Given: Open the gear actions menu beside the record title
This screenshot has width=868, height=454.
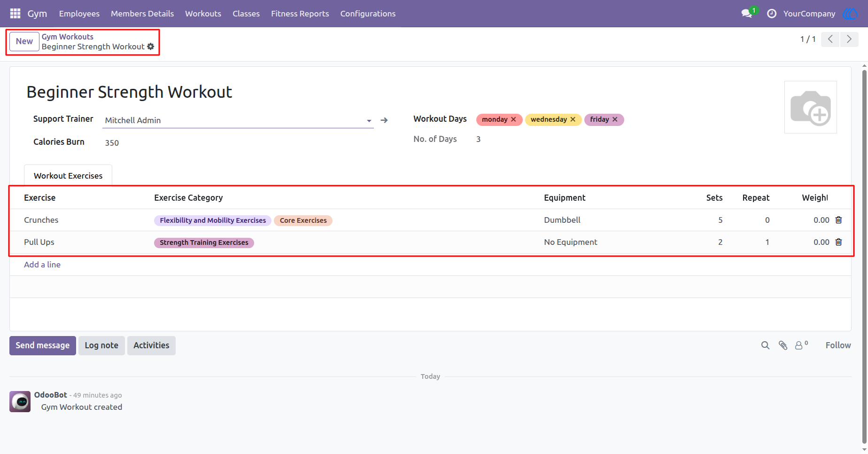Looking at the screenshot, I should [x=151, y=47].
